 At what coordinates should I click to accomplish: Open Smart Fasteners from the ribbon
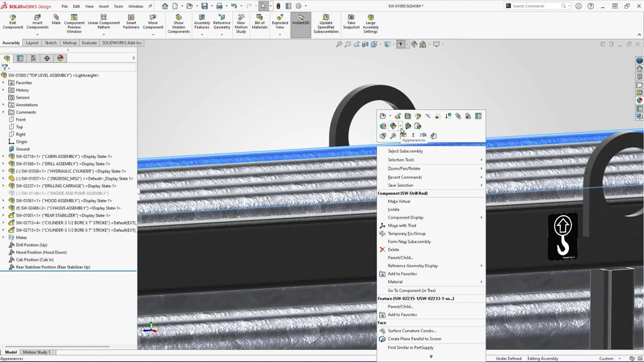(x=131, y=23)
